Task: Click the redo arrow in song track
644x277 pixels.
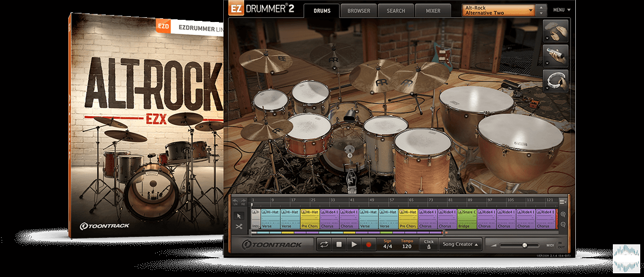Action: point(243,202)
